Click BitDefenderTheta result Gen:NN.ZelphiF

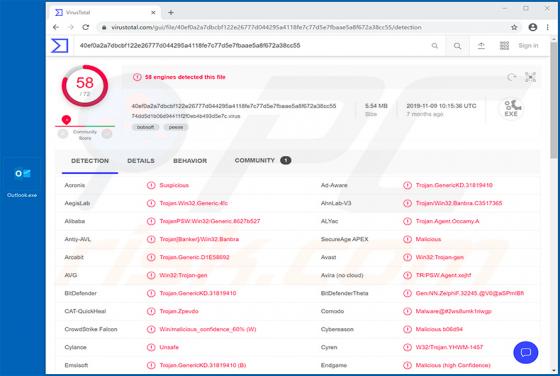point(470,293)
